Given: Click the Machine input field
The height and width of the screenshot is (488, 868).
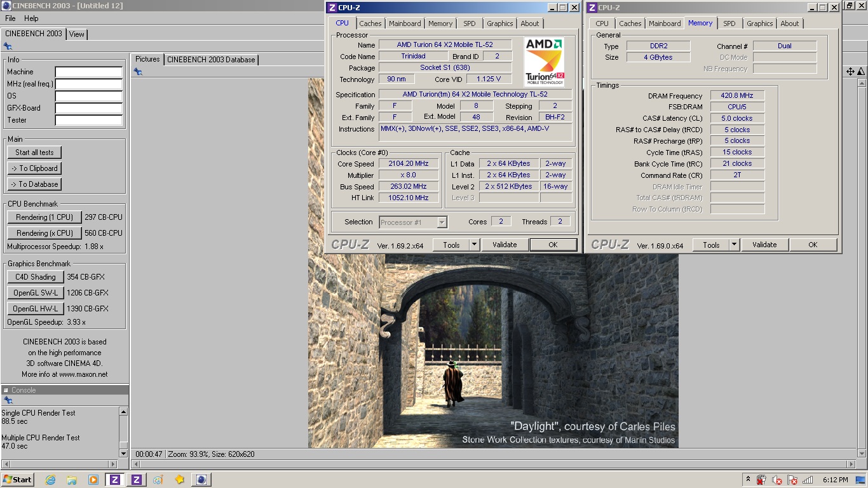Looking at the screenshot, I should point(88,72).
